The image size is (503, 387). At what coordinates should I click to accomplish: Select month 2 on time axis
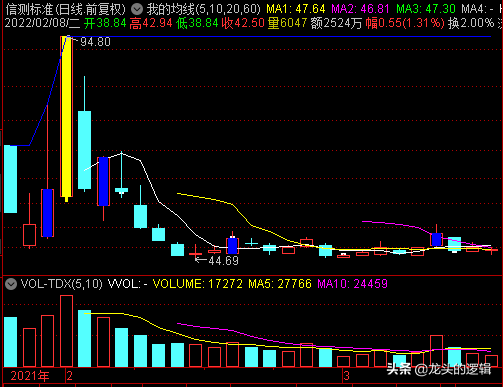(69, 376)
